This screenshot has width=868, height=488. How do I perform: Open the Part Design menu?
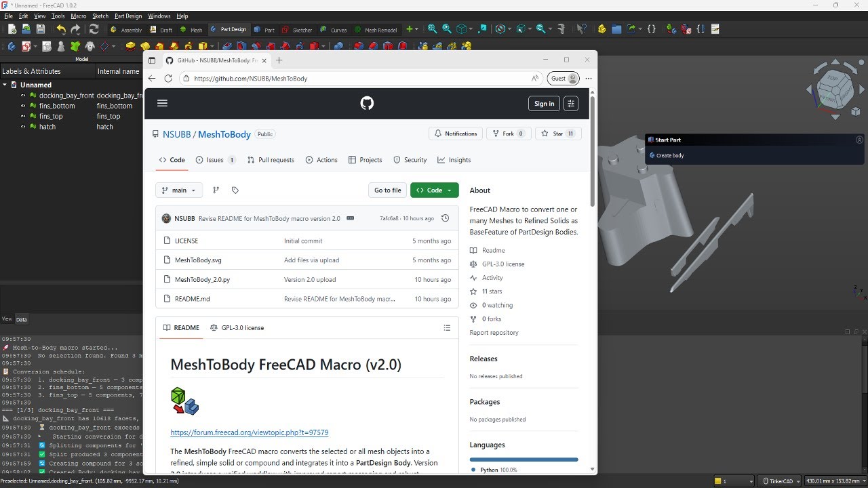tap(128, 16)
